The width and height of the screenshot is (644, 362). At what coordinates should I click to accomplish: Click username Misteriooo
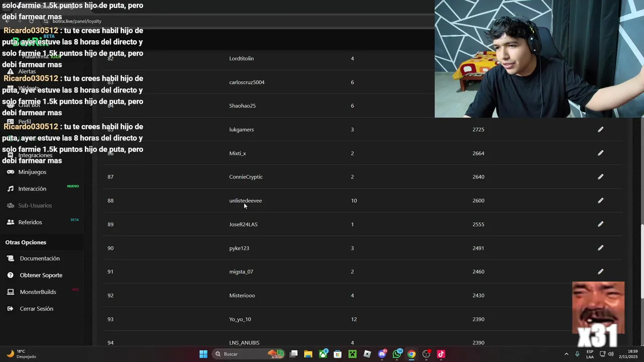[x=242, y=295]
